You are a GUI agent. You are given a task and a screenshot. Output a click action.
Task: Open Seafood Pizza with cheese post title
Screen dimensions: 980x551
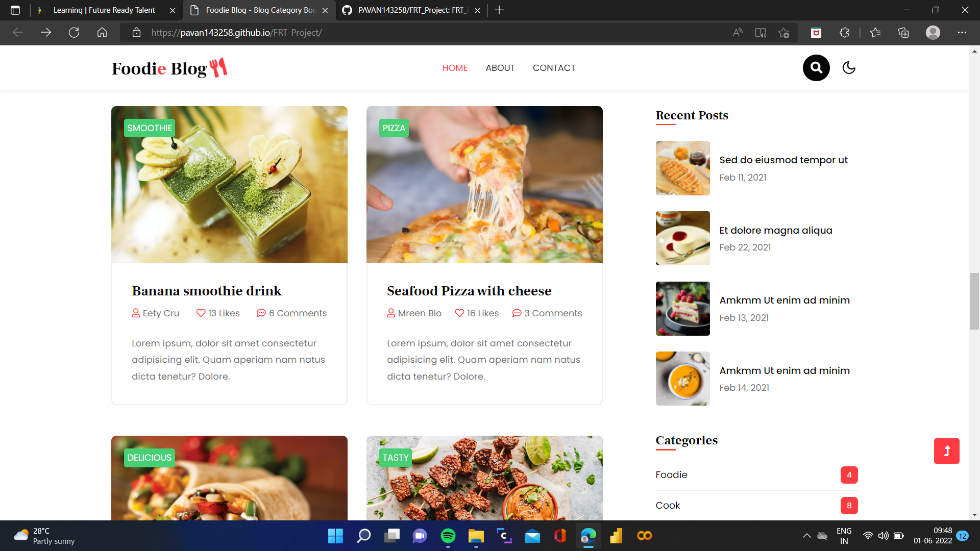point(469,291)
